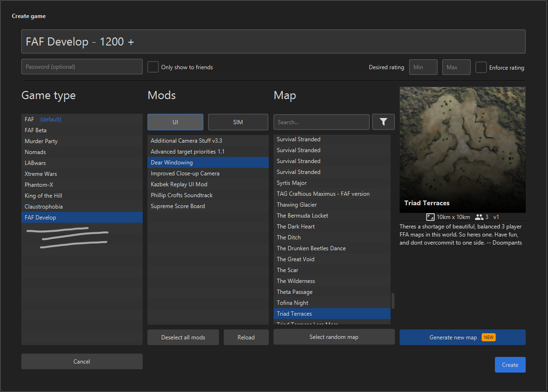Select Phillip Crofts Soundtrack mod
The height and width of the screenshot is (392, 548).
click(x=208, y=195)
